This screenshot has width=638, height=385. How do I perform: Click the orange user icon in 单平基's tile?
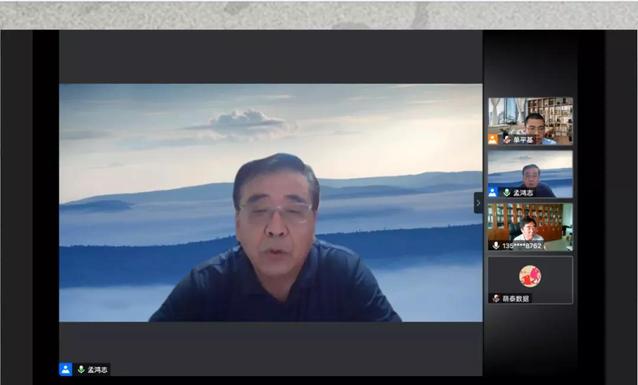click(493, 139)
